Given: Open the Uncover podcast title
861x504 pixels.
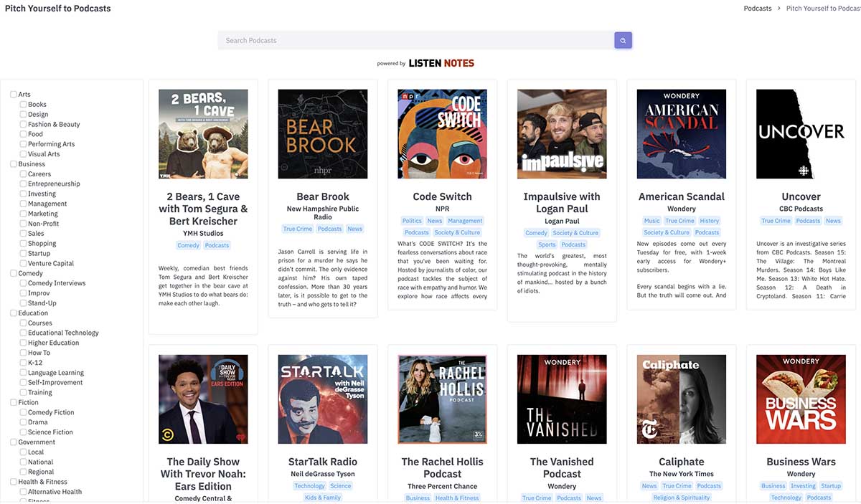Looking at the screenshot, I should click(801, 196).
